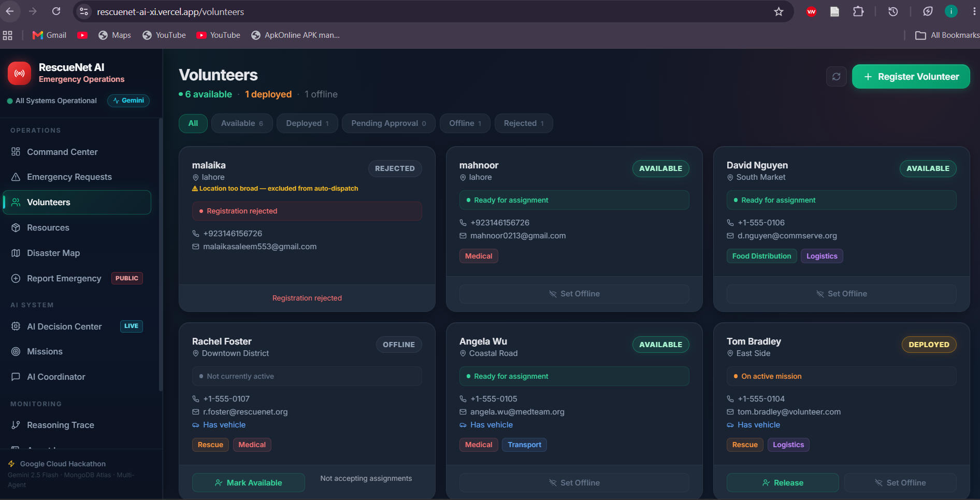Viewport: 980px width, 500px height.
Task: Click the phone icon on mahnoor's card
Action: pos(463,223)
